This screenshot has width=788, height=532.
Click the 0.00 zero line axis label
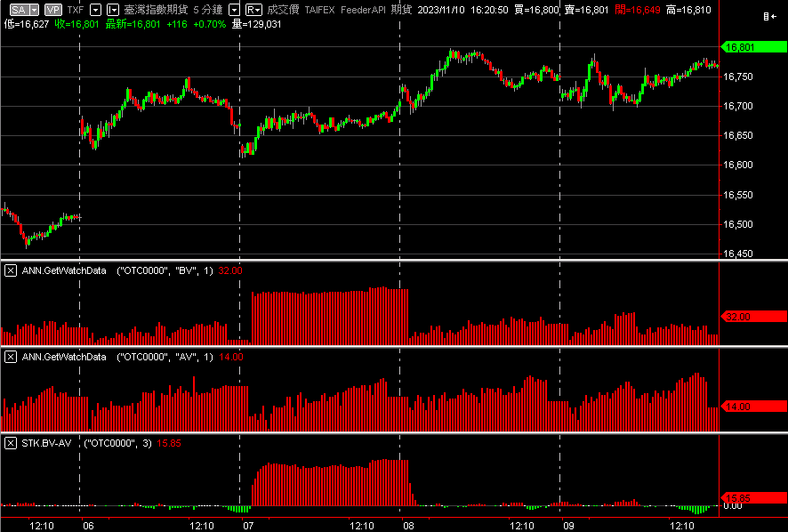(732, 506)
